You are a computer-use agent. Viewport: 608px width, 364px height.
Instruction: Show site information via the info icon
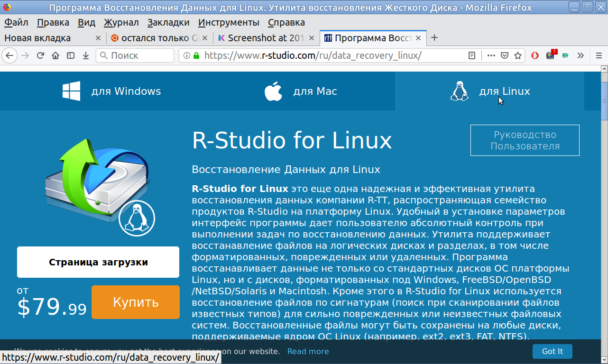pyautogui.click(x=187, y=55)
